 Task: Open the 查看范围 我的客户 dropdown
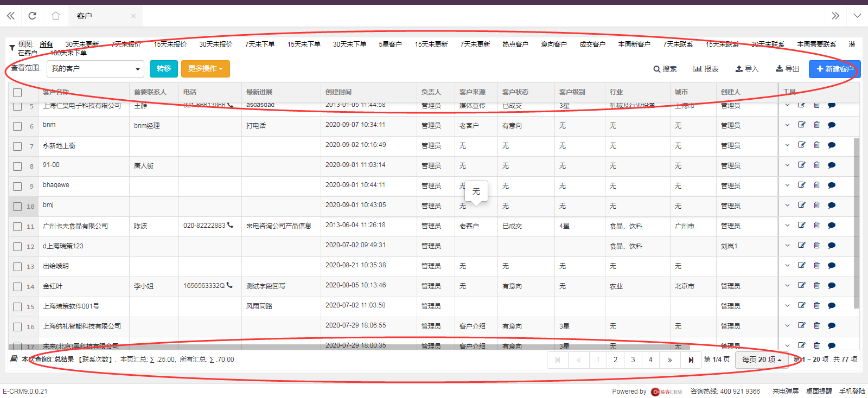point(95,68)
